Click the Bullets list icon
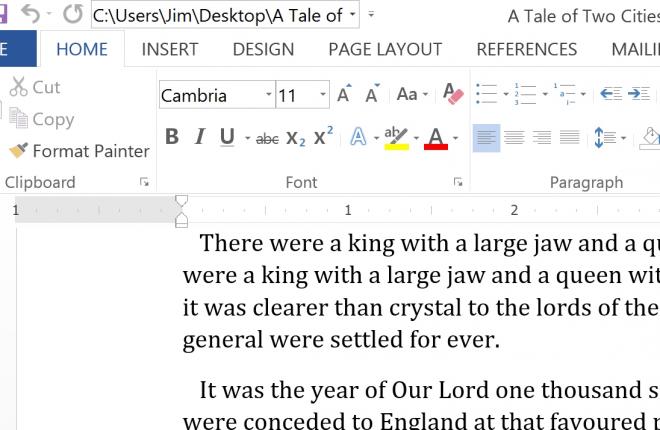Viewport: 660px width, 430px height. pos(487,93)
